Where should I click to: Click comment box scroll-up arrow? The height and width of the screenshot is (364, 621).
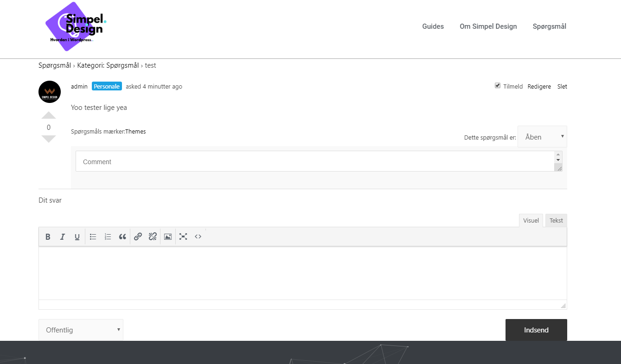point(558,154)
